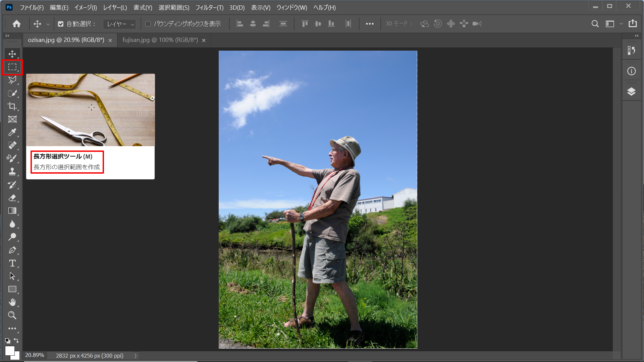Select the Zoom tool in toolbar
This screenshot has width=644, height=362.
point(12,315)
